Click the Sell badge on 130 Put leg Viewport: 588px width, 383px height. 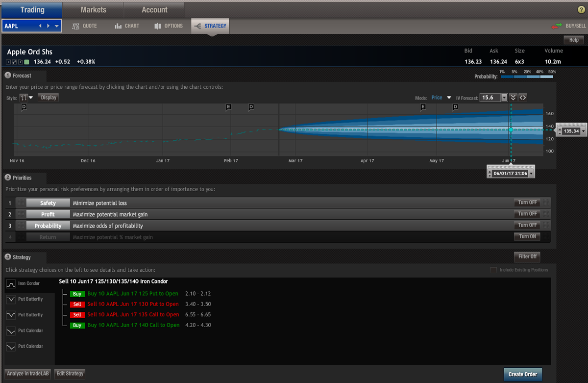coord(77,305)
